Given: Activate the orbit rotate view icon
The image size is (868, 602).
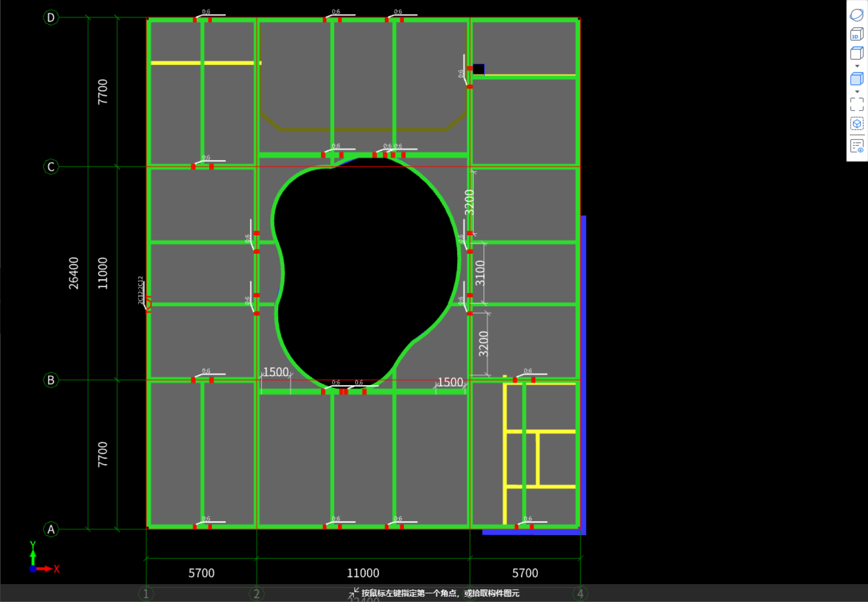Looking at the screenshot, I should click(856, 15).
